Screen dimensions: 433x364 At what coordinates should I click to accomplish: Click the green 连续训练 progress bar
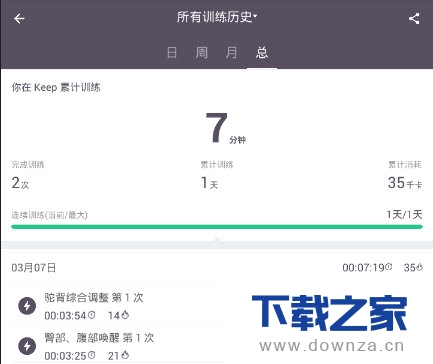217,227
